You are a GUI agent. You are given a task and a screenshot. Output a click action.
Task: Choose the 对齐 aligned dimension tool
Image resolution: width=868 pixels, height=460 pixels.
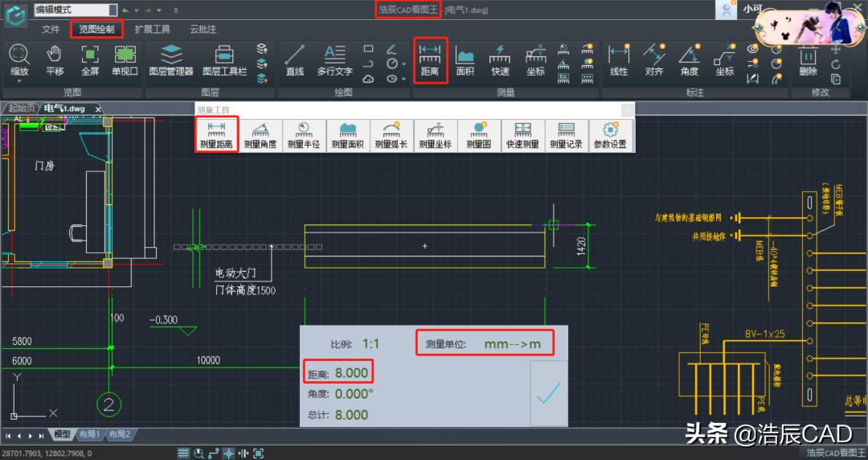pos(654,61)
